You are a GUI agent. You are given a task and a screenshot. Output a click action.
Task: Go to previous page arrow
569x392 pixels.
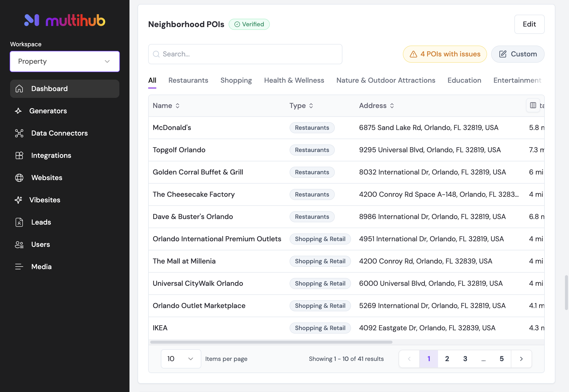click(409, 359)
